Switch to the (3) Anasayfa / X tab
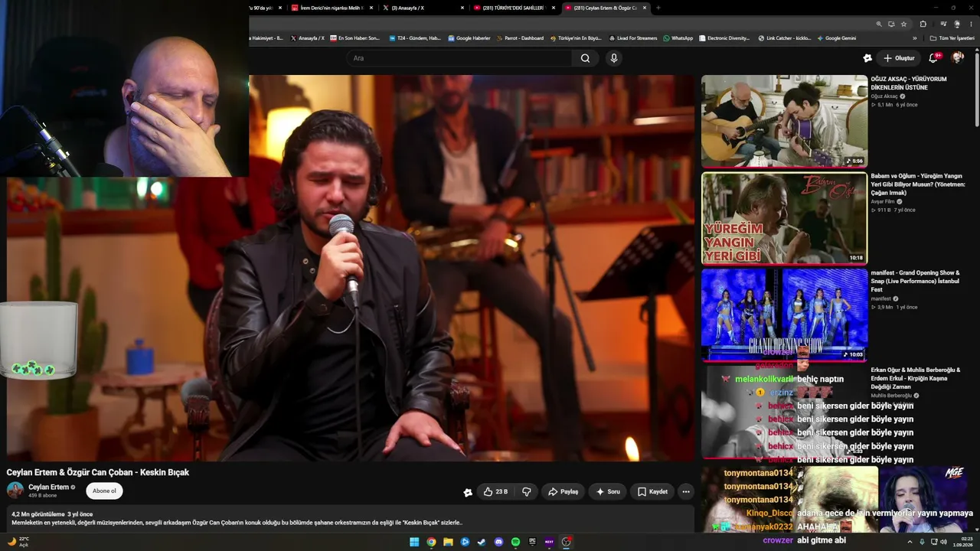 (423, 8)
